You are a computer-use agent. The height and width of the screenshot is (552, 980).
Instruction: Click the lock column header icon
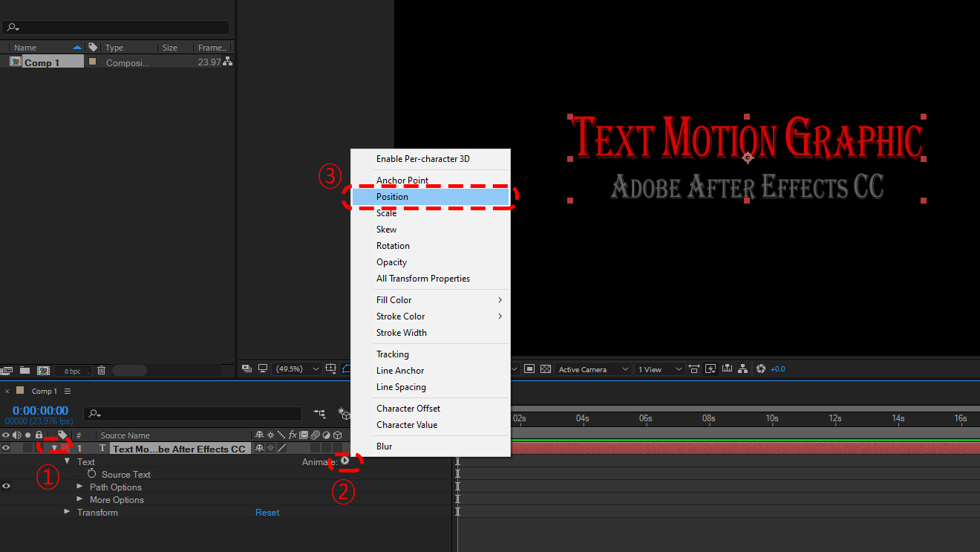click(x=39, y=435)
